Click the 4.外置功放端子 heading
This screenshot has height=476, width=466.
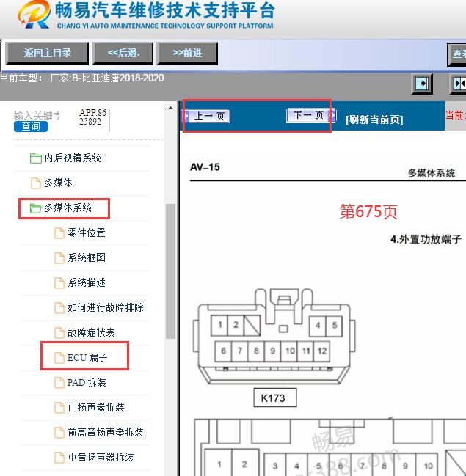click(426, 239)
